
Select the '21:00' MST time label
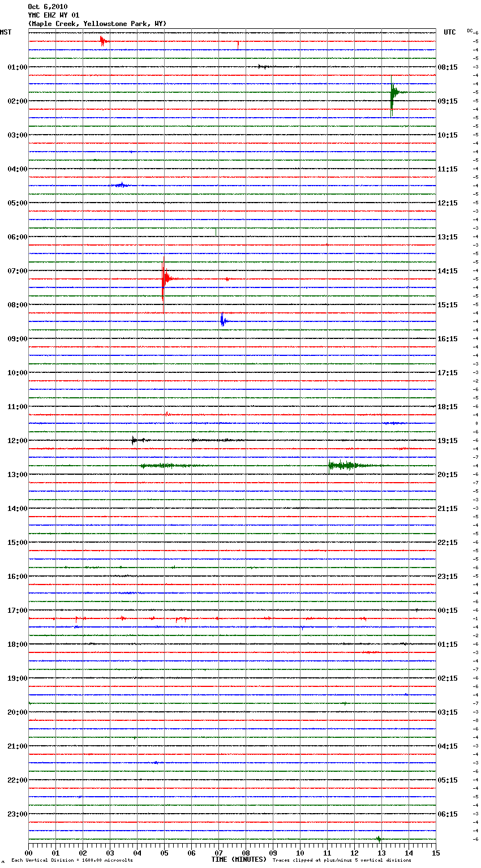click(18, 746)
